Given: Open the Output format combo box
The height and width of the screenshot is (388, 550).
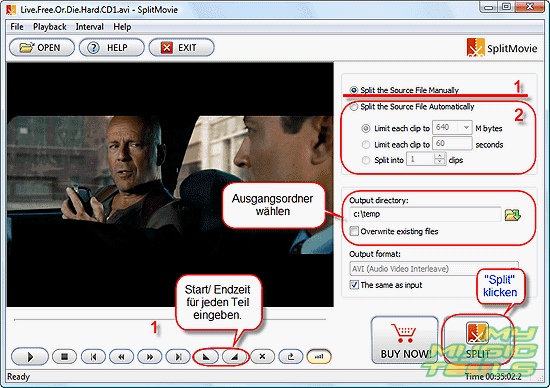Looking at the screenshot, I should click(x=434, y=269).
